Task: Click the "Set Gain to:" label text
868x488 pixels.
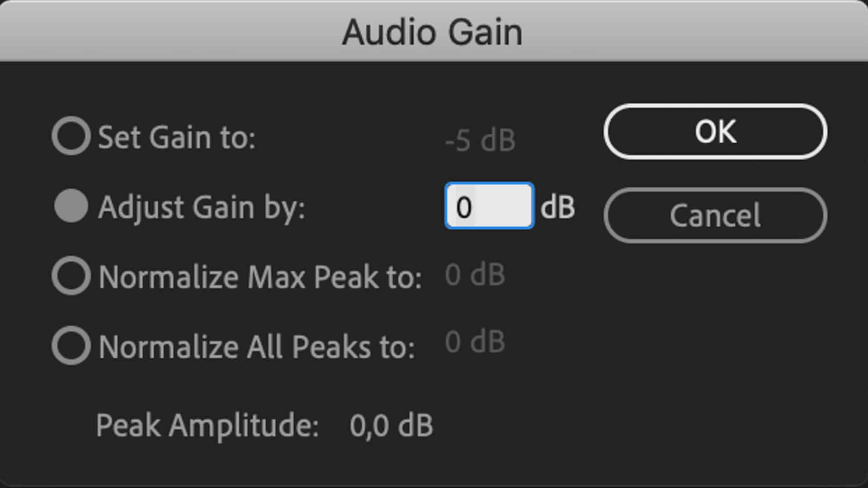Action: point(177,137)
